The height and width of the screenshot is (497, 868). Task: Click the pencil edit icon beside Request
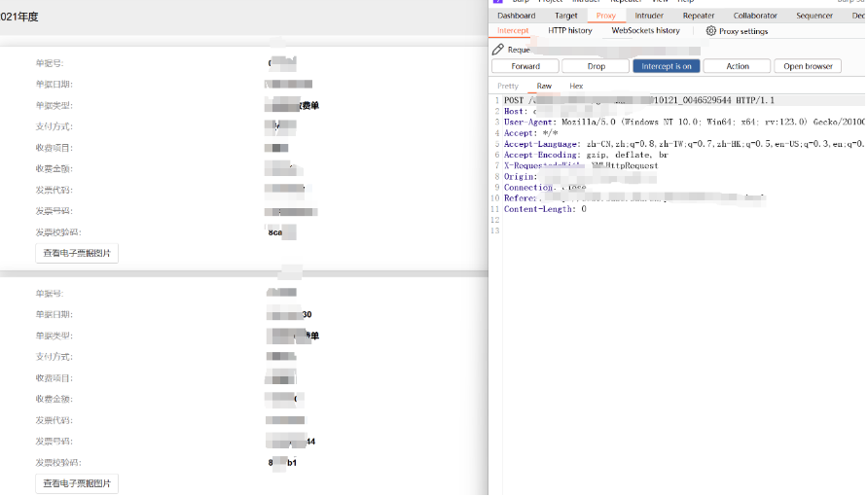[497, 50]
